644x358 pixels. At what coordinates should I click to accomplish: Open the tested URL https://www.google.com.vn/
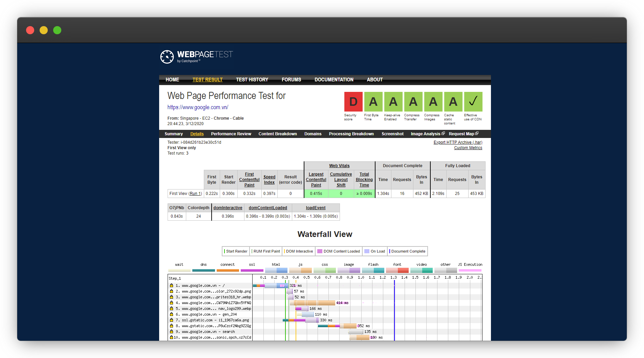(198, 107)
